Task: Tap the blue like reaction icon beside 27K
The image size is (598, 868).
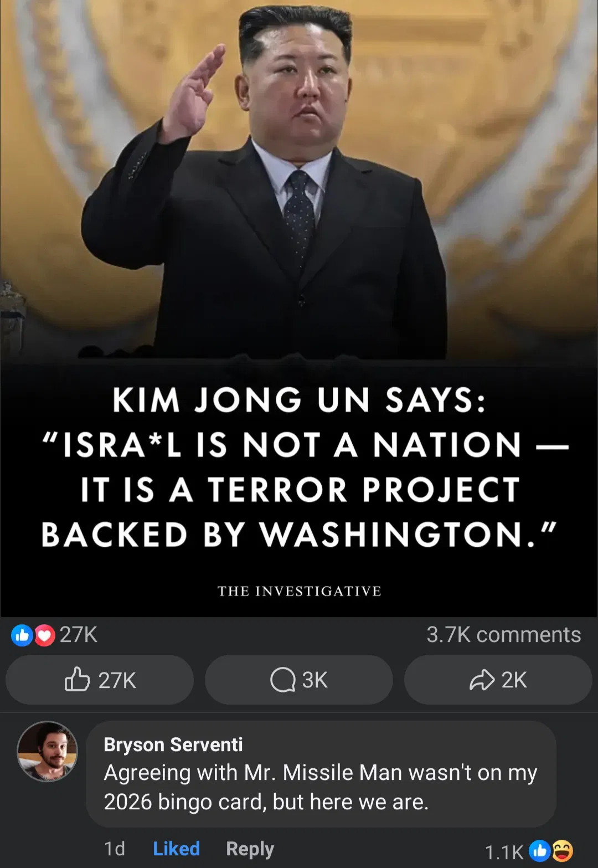Action: pos(22,635)
